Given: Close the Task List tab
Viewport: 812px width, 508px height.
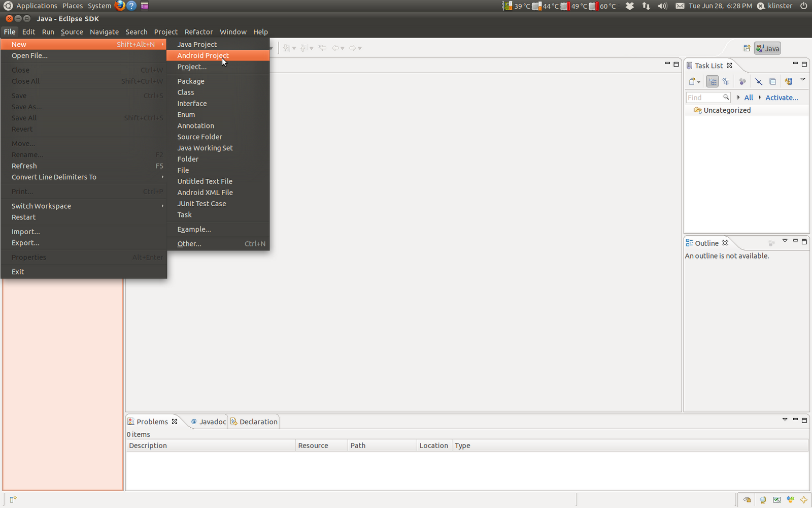Looking at the screenshot, I should [x=729, y=66].
